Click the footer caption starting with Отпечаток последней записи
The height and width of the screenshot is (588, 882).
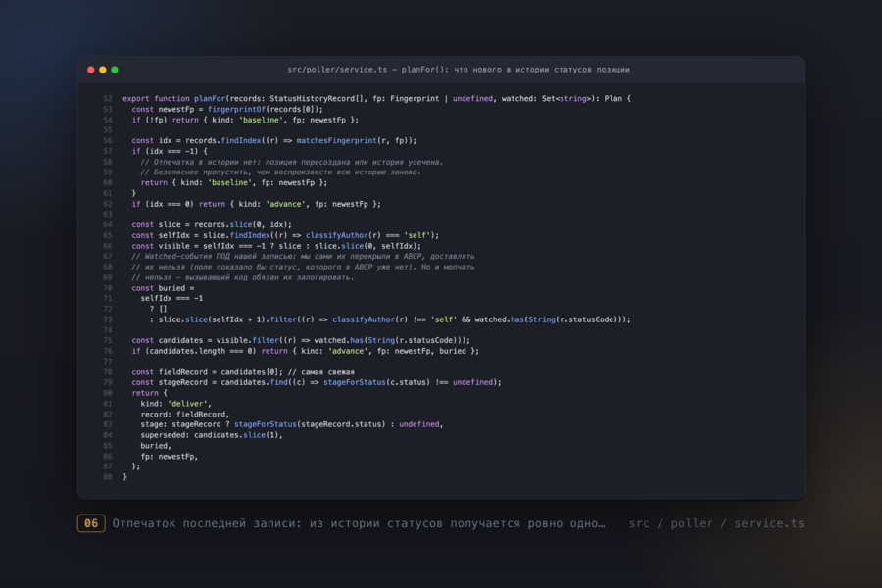[x=359, y=523]
